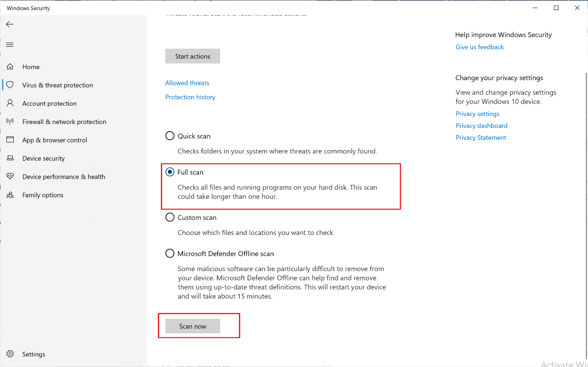Select the Quick scan option
Screen dimensions: 588x367
(169, 136)
